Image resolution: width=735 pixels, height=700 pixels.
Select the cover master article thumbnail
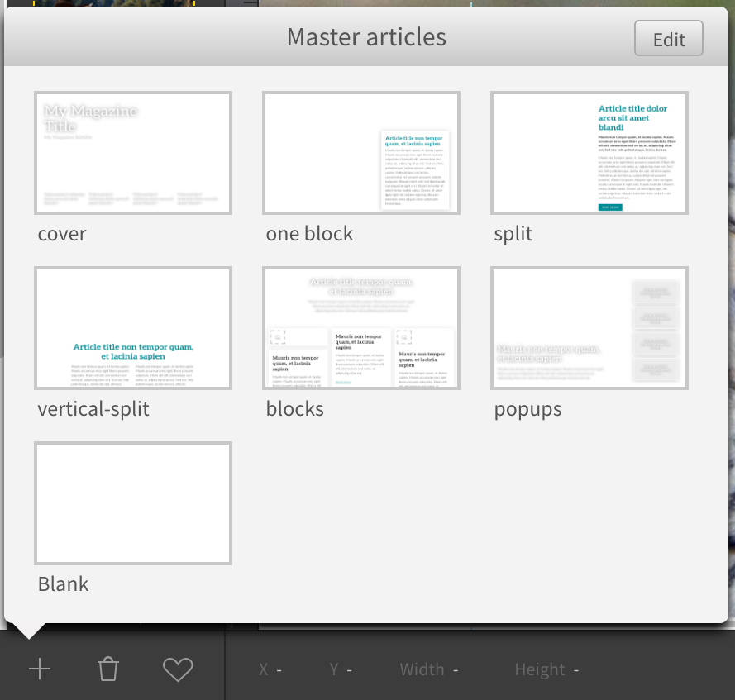point(133,153)
